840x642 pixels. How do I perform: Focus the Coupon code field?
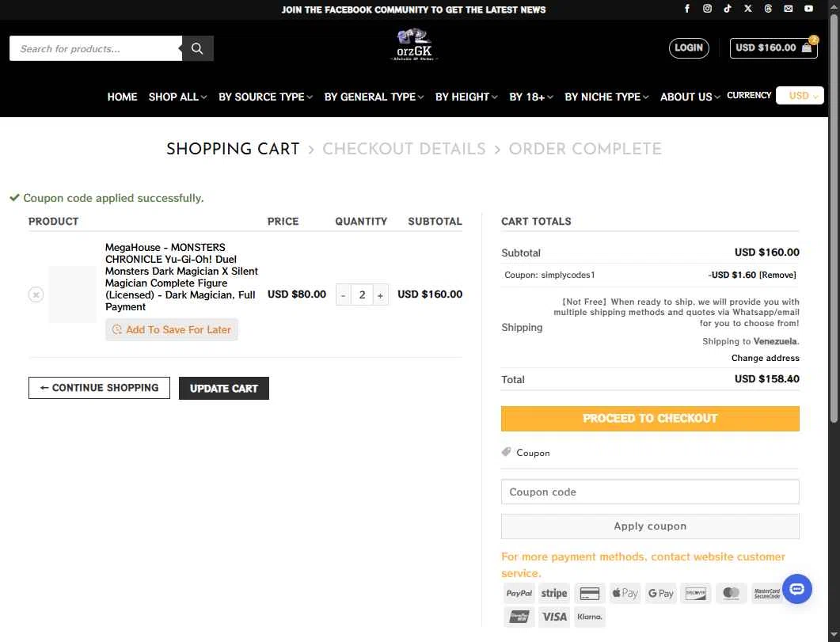pyautogui.click(x=650, y=492)
